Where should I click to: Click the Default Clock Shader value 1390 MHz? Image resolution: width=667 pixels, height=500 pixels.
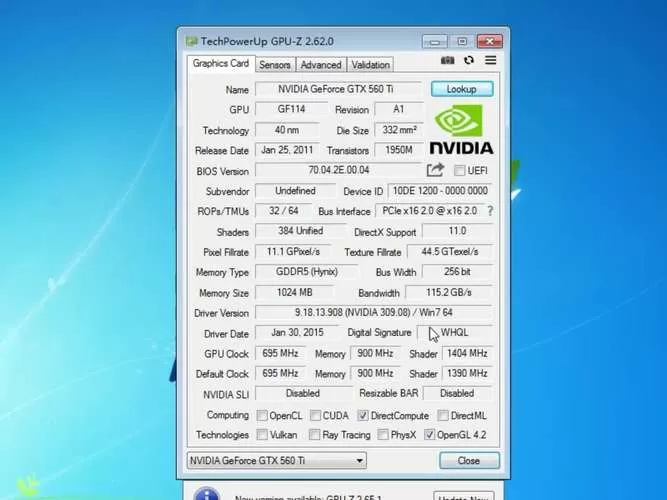tap(467, 373)
